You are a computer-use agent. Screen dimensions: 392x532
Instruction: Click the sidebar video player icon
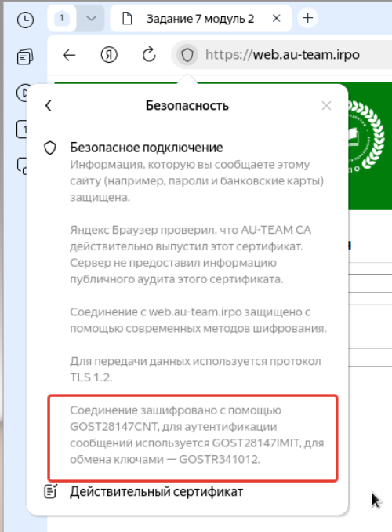23,93
